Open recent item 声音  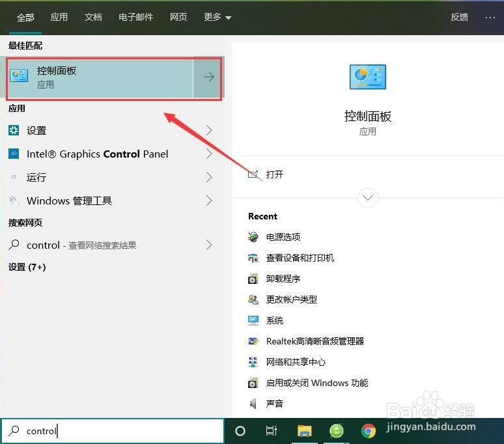(x=275, y=404)
